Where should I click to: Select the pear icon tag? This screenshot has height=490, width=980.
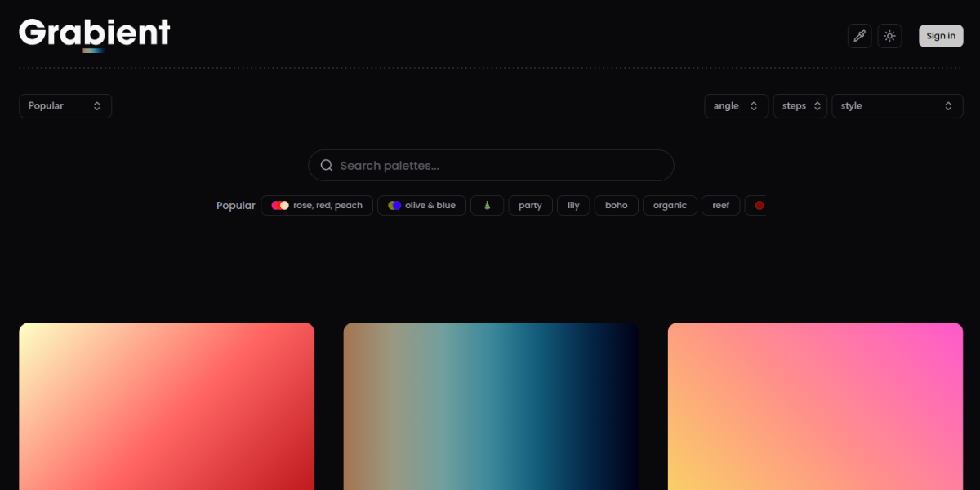click(x=487, y=206)
